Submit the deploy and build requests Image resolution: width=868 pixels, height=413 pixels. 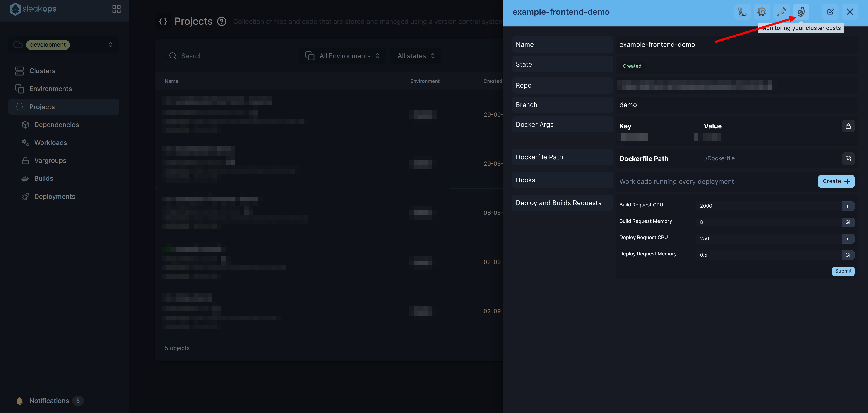pos(843,271)
